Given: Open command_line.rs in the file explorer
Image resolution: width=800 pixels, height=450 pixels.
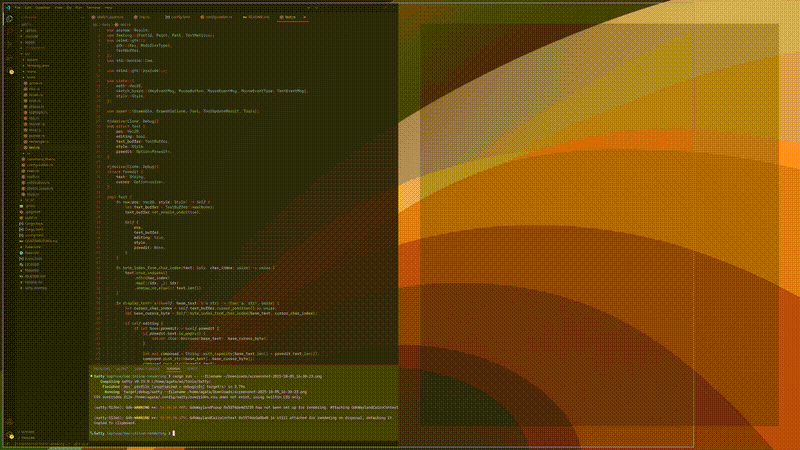Looking at the screenshot, I should pyautogui.click(x=40, y=159).
